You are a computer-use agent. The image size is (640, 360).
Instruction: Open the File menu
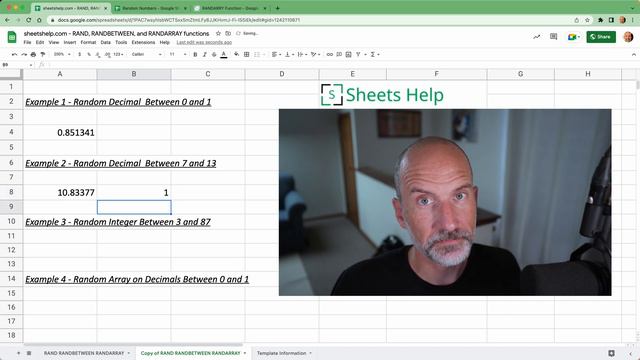pos(27,42)
